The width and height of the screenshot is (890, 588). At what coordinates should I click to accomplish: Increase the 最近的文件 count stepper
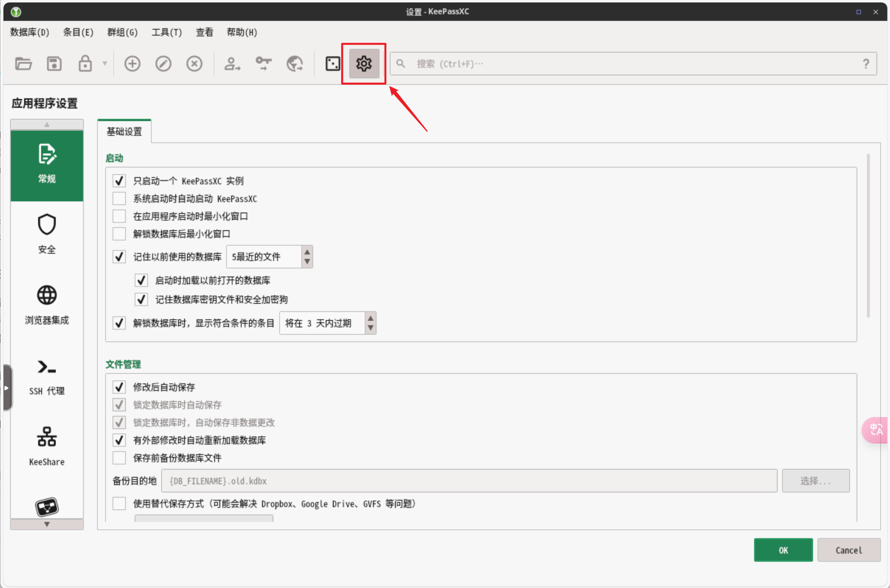tap(307, 252)
